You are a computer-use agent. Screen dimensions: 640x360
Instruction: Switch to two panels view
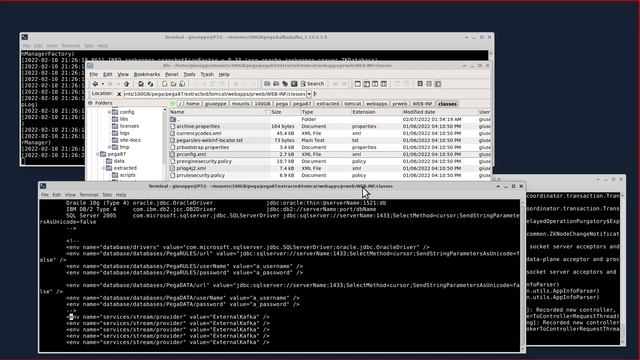tap(375, 84)
